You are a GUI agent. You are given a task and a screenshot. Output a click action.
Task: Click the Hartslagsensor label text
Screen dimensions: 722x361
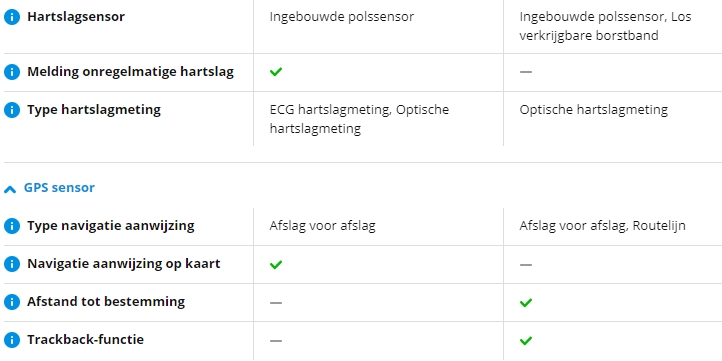click(x=76, y=17)
